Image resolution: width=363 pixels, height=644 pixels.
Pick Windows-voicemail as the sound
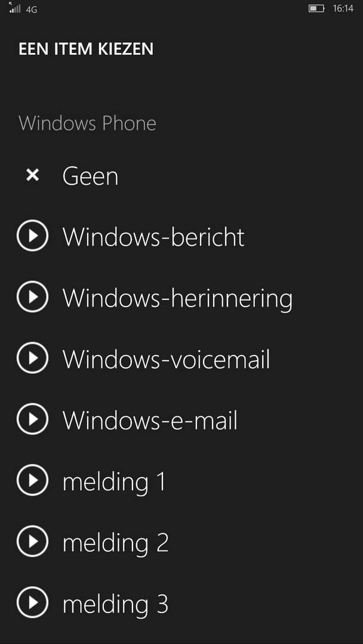(x=166, y=360)
